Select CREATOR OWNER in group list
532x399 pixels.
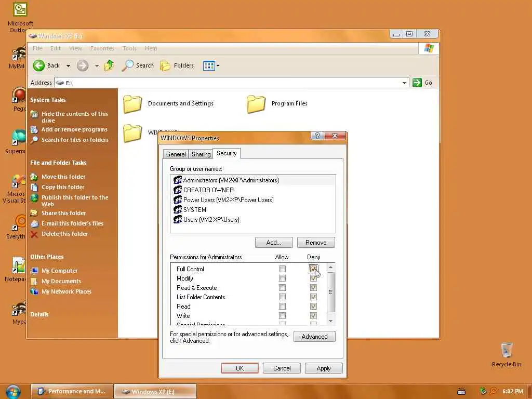[253, 190]
